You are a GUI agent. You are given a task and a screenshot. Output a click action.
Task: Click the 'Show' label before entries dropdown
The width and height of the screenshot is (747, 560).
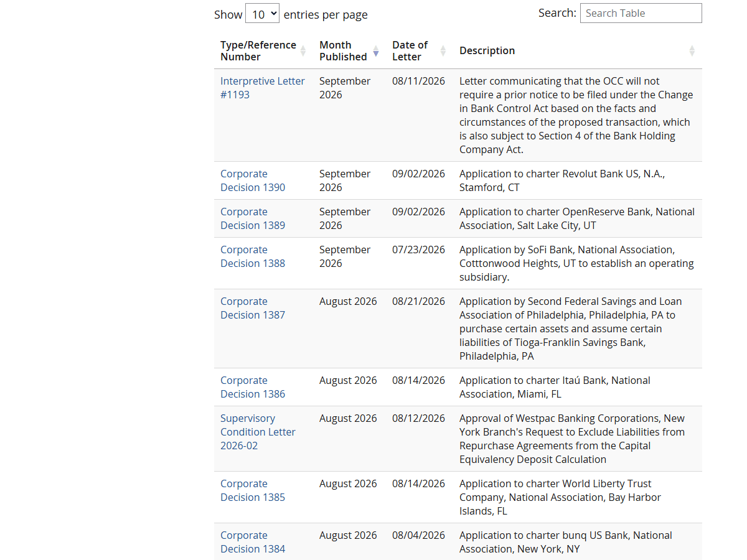tap(228, 14)
